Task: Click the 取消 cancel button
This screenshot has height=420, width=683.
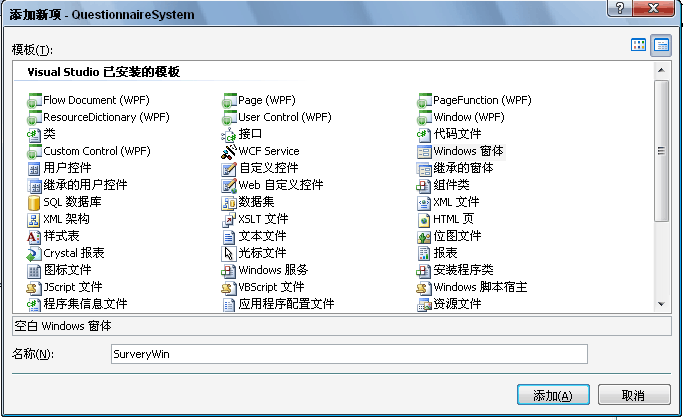Action: coord(633,395)
